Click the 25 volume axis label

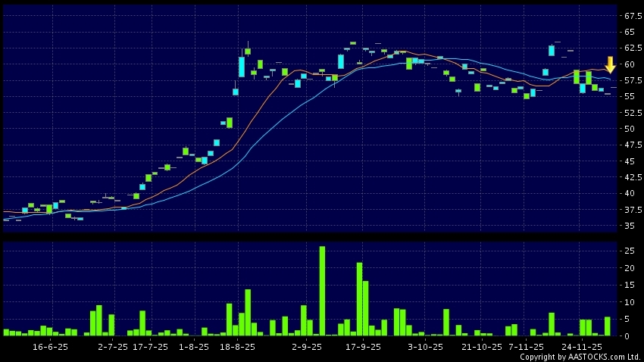coord(629,251)
